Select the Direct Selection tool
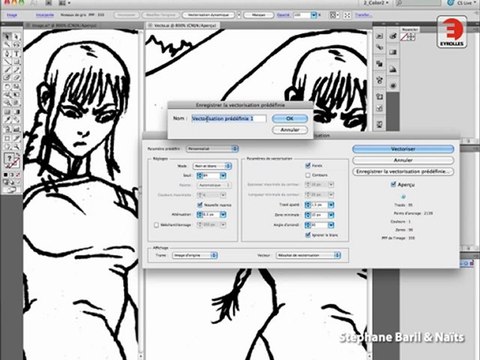 click(x=16, y=36)
